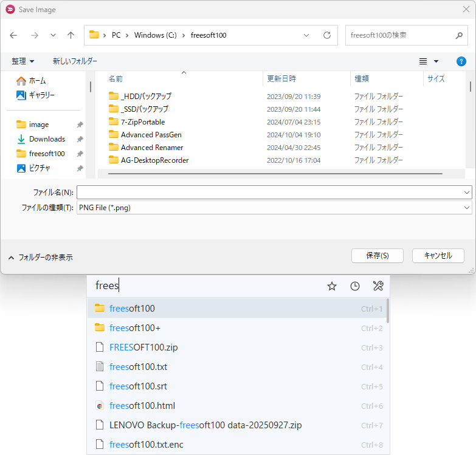476x455 pixels.
Task: Unpin Downloads using its pin icon
Action: pos(80,139)
